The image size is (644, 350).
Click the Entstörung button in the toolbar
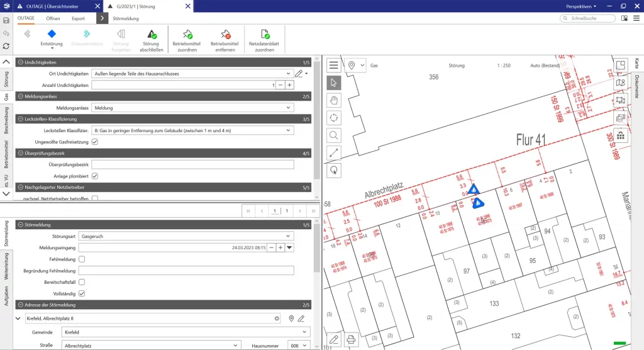click(52, 36)
